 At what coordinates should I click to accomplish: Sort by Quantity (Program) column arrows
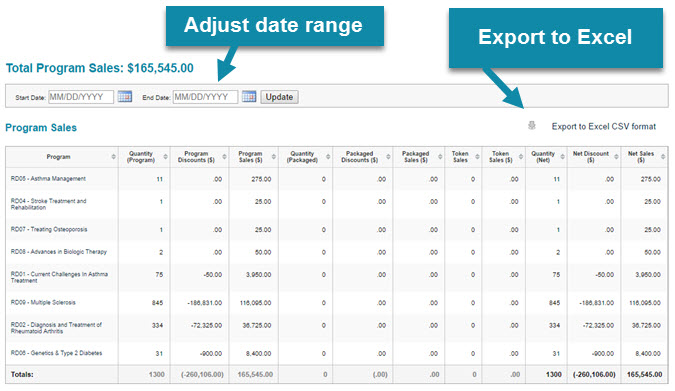(165, 157)
